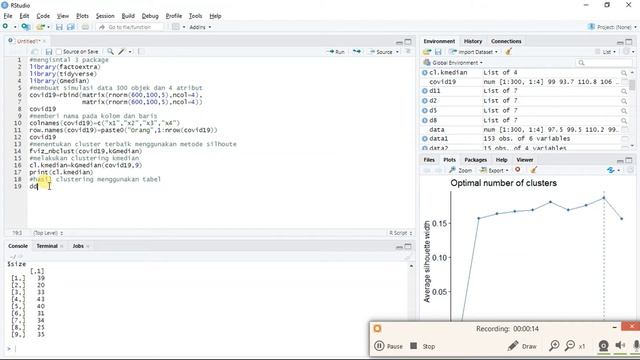Open plot Zoom window

[460, 170]
